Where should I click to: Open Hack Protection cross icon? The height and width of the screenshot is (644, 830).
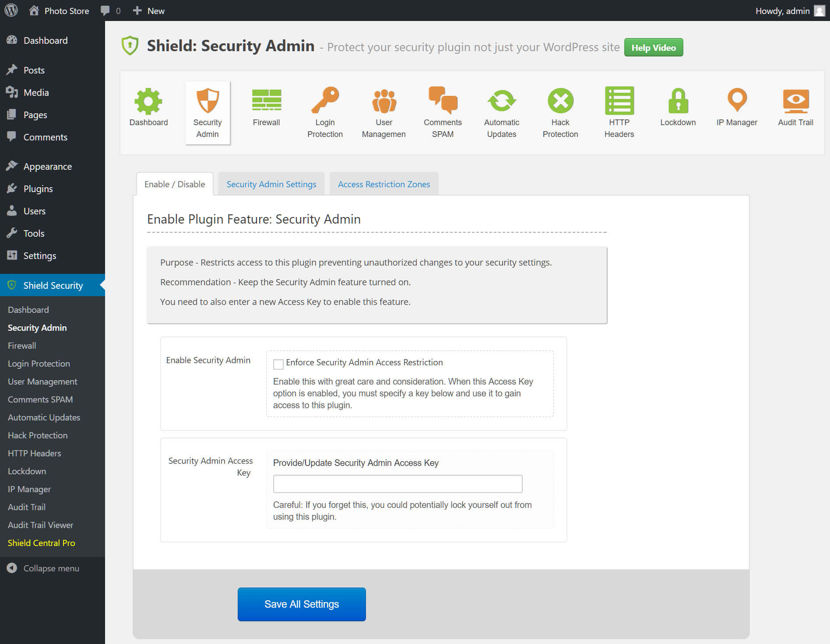560,101
